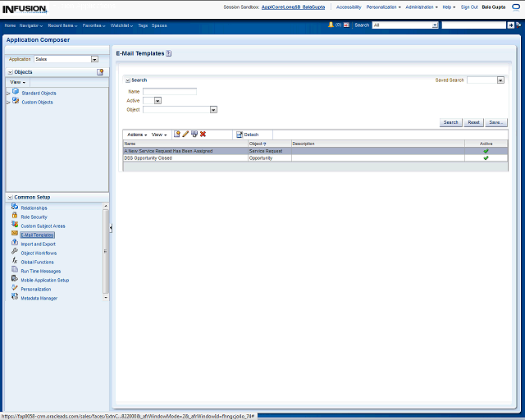Expand the Custom Objects tree node
This screenshot has width=525, height=420.
[8, 102]
